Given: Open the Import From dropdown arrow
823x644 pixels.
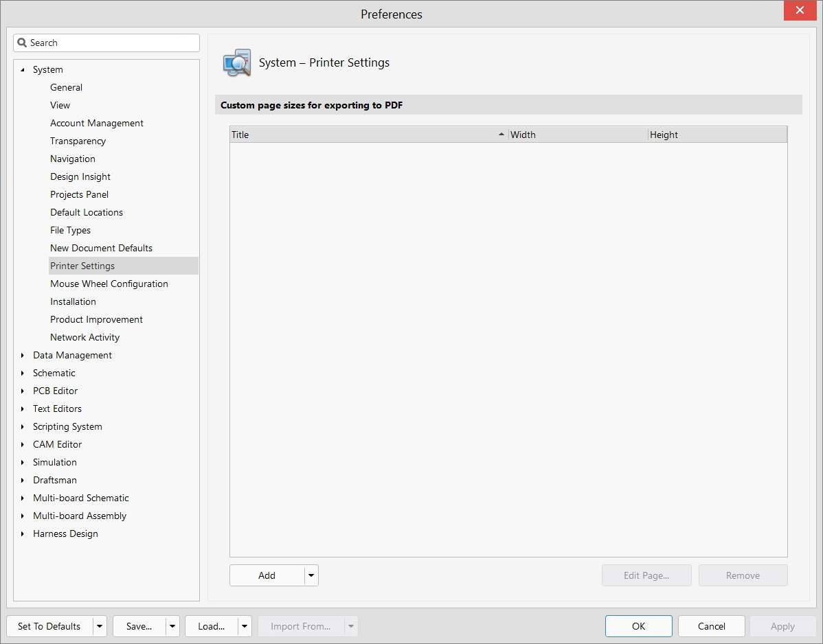Looking at the screenshot, I should pos(351,626).
